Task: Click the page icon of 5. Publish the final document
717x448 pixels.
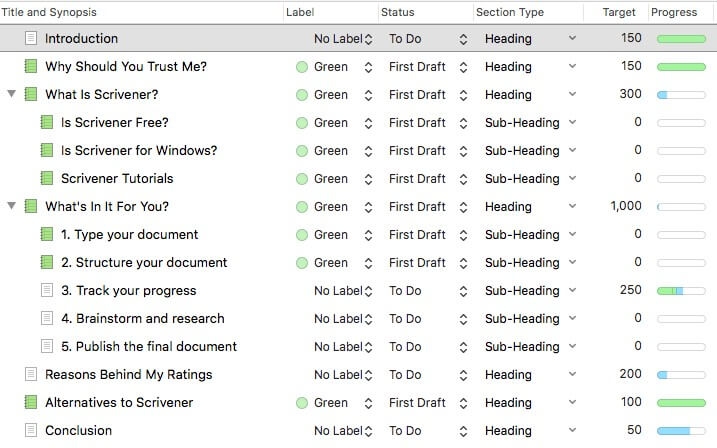Action: [47, 346]
